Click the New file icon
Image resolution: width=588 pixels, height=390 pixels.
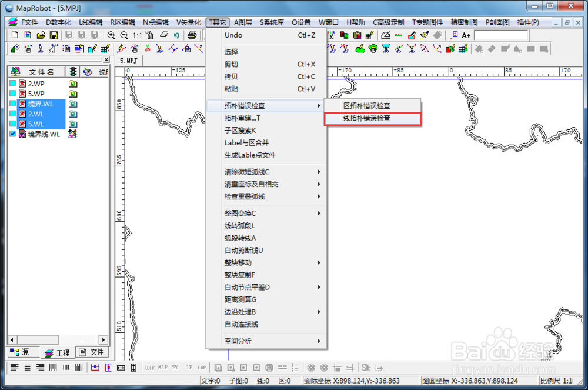(x=15, y=35)
